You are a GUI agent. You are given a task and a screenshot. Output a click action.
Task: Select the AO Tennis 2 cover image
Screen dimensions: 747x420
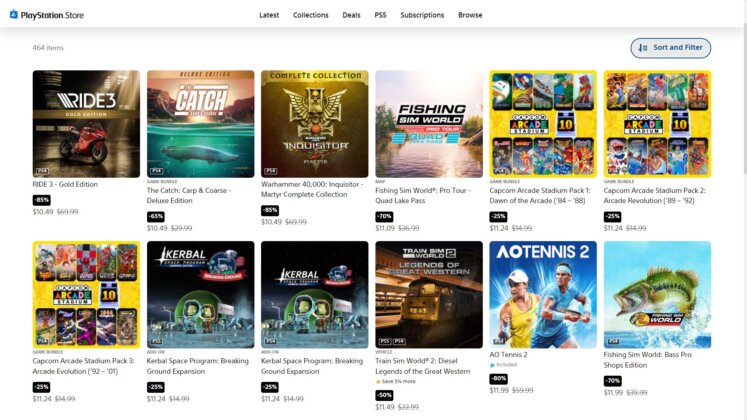(x=543, y=294)
